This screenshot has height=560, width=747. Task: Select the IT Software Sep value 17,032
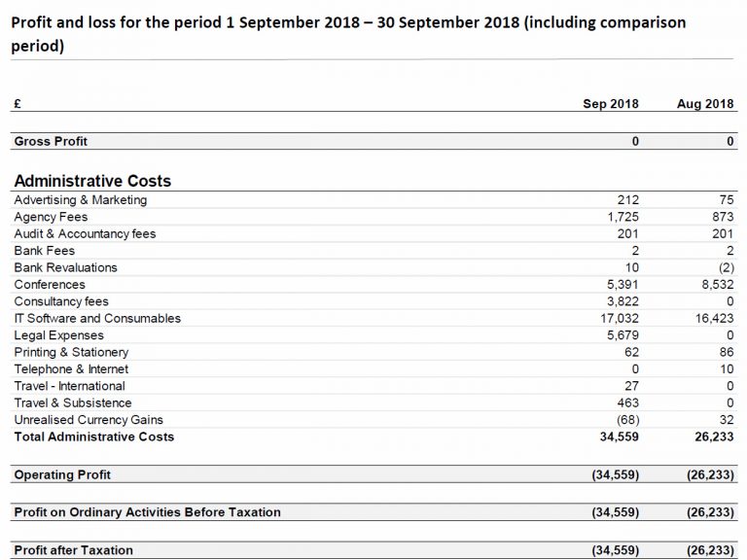[x=619, y=319]
